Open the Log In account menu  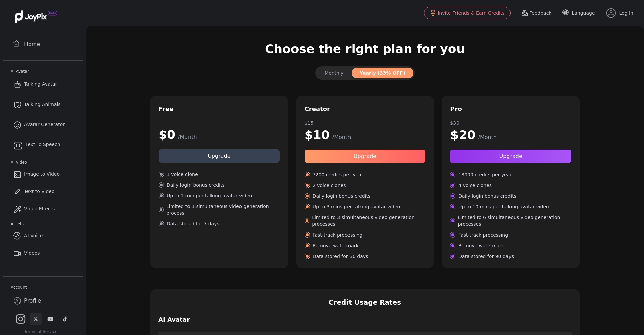coord(620,13)
